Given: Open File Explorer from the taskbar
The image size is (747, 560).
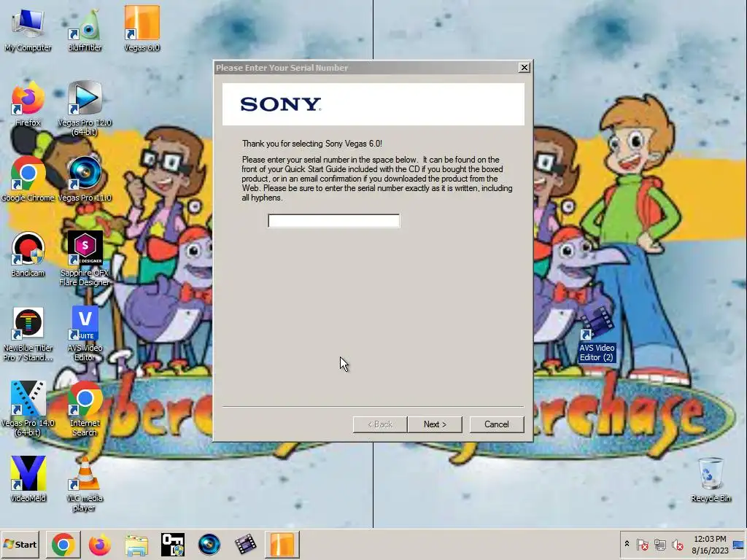Looking at the screenshot, I should coord(136,544).
